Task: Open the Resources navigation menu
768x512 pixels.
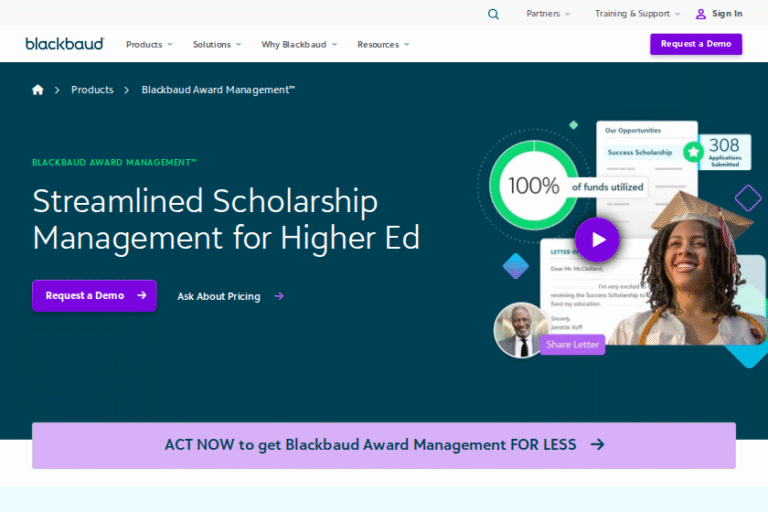Action: (x=383, y=44)
